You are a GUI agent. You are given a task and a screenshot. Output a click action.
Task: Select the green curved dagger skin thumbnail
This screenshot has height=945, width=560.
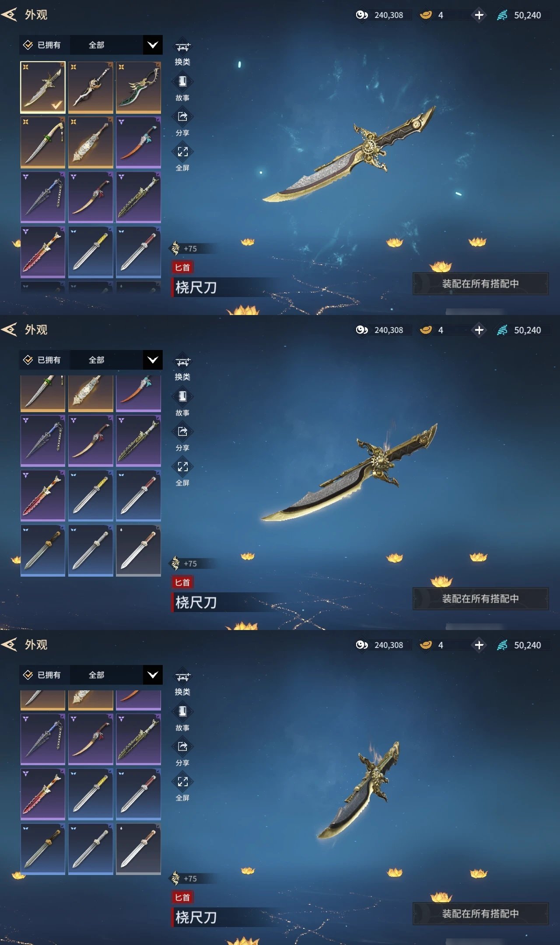click(138, 87)
